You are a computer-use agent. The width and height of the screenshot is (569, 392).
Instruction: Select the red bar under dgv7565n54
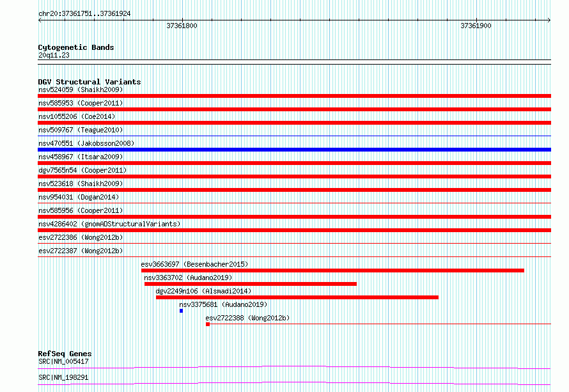click(294, 176)
